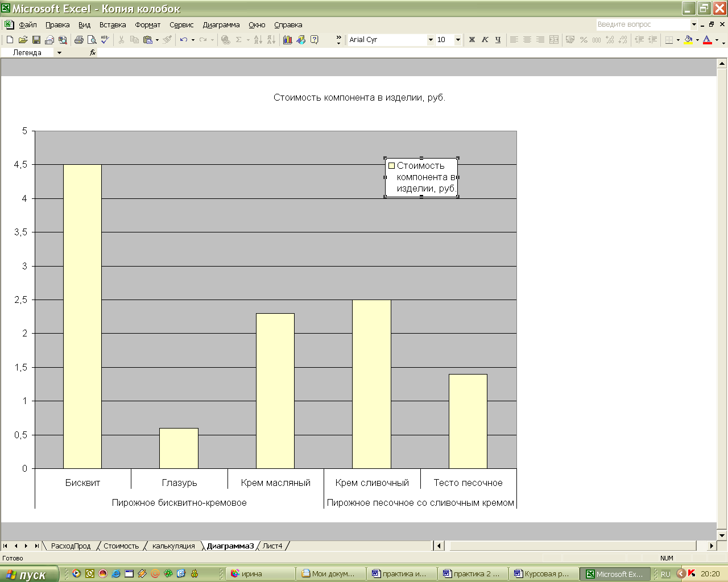This screenshot has height=582, width=728.
Task: Create a new workbook with the blank page icon
Action: pos(10,40)
